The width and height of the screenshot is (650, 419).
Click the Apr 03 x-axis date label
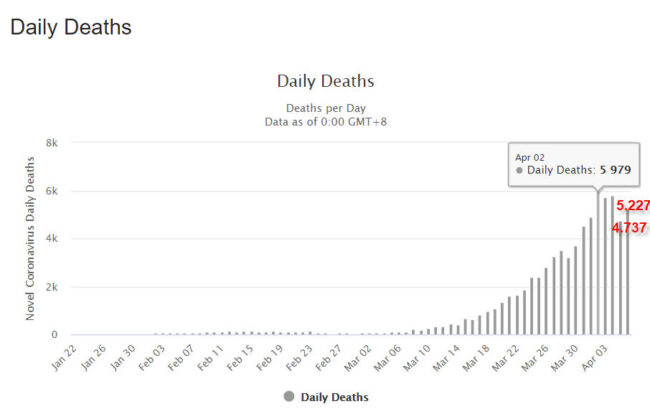[x=588, y=354]
